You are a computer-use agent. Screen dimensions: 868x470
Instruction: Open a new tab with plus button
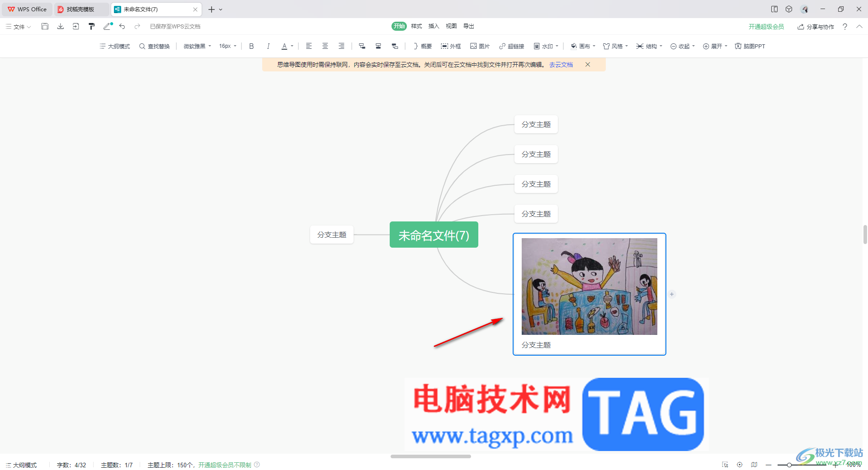click(211, 9)
